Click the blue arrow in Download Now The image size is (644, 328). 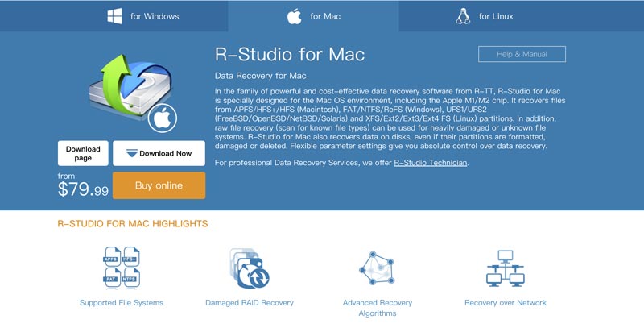click(132, 153)
